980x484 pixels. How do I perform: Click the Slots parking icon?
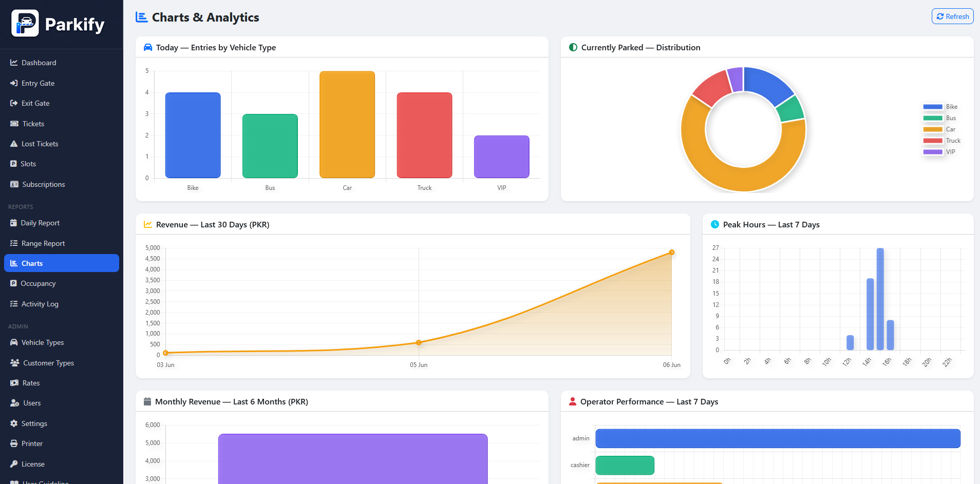[x=13, y=164]
